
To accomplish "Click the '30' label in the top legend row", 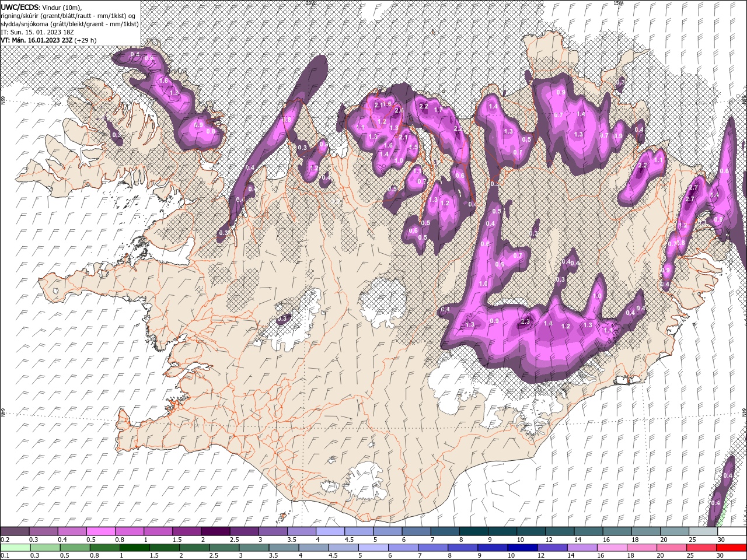I will pos(721,540).
